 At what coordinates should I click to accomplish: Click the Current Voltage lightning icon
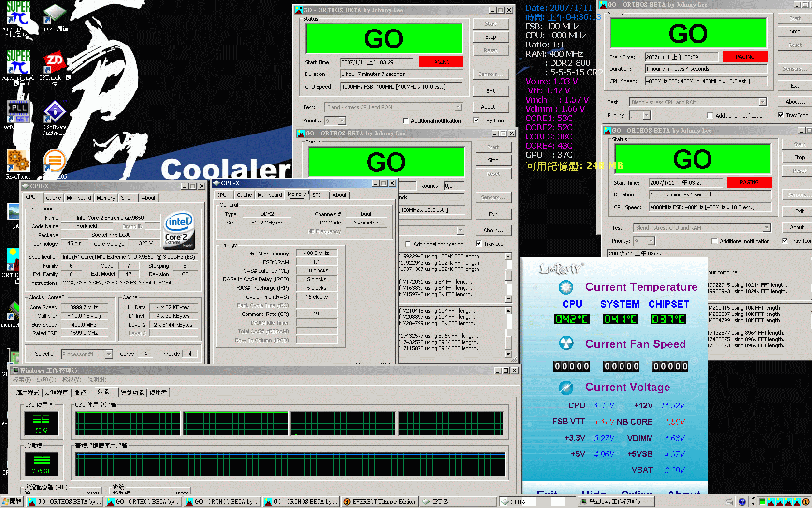(x=566, y=387)
